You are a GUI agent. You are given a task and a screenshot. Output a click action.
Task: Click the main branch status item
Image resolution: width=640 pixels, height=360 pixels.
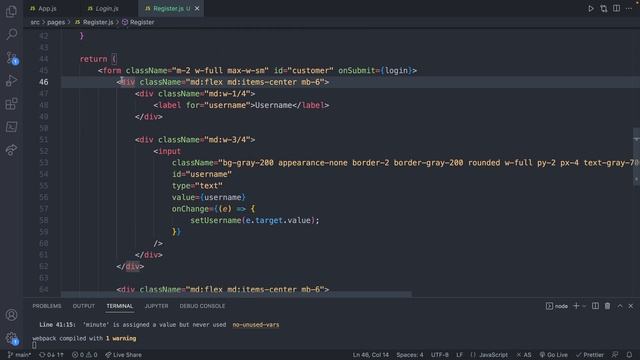19,355
